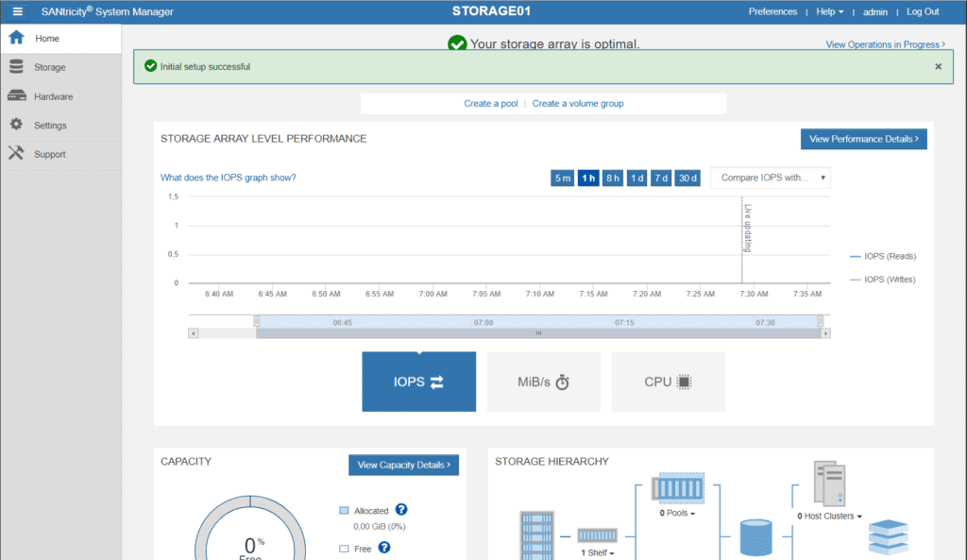Click the Create a pool link

pyautogui.click(x=490, y=103)
